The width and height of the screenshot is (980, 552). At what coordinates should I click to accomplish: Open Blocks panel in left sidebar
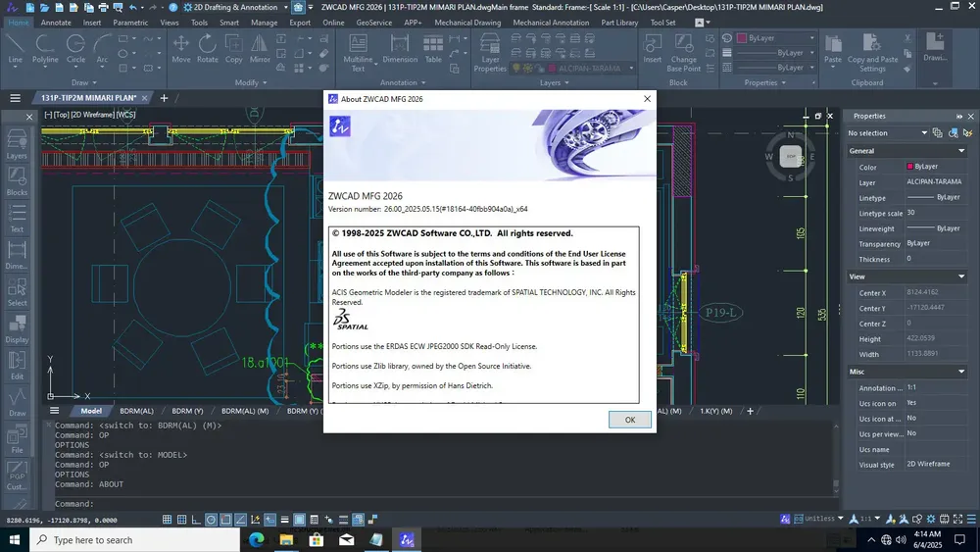17,181
